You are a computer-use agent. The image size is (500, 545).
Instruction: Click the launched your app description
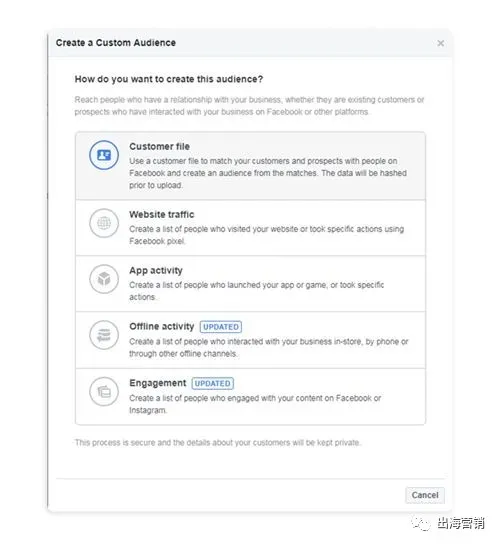[256, 291]
